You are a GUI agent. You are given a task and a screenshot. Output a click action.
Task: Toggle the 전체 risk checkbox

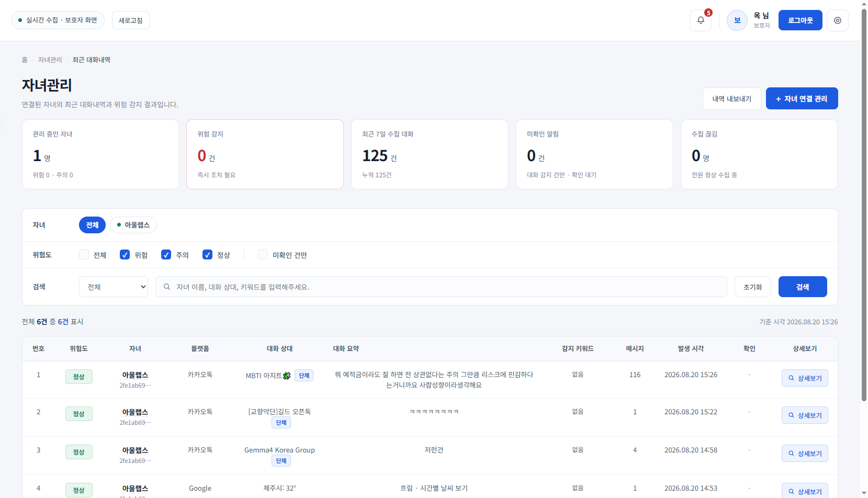coord(84,255)
